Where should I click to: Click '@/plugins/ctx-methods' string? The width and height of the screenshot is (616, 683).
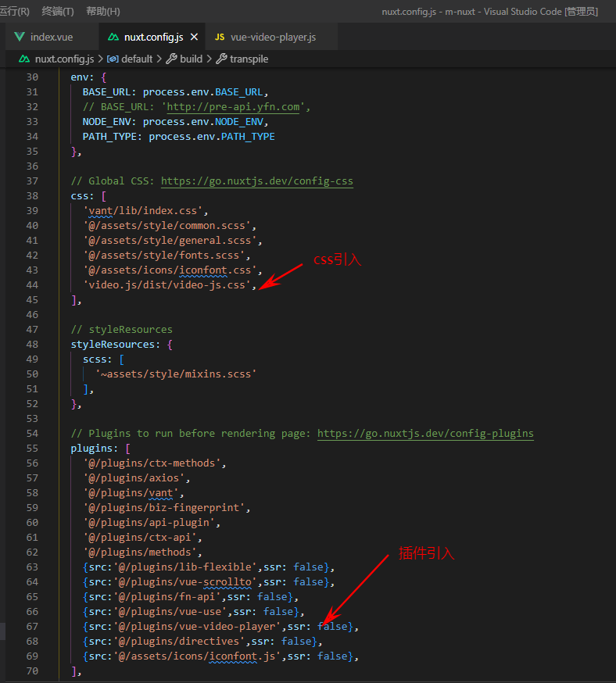coord(152,463)
